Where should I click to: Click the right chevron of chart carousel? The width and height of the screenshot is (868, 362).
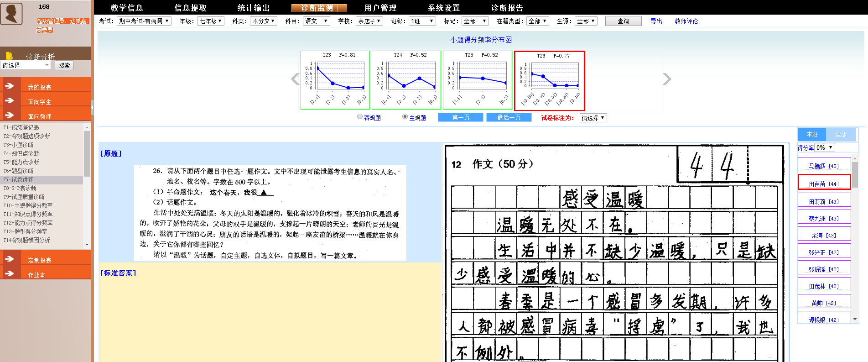(x=667, y=79)
